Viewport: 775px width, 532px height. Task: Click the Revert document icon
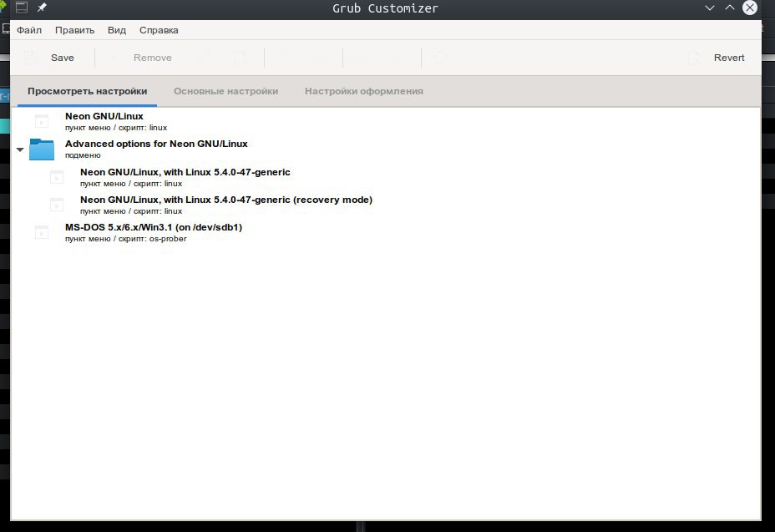(x=694, y=58)
